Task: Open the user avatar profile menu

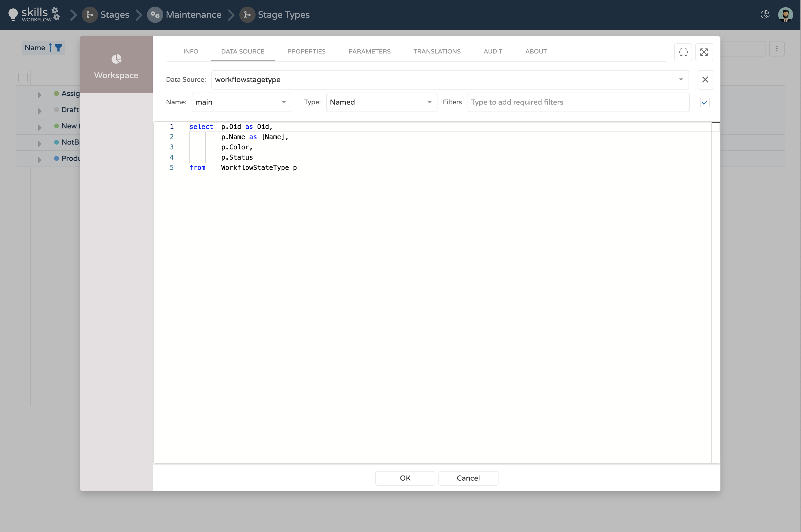Action: tap(785, 15)
